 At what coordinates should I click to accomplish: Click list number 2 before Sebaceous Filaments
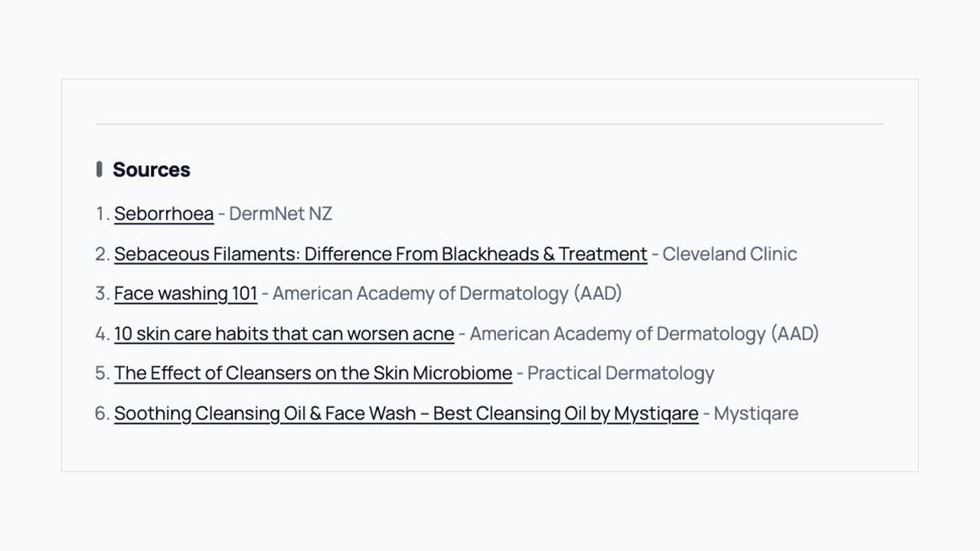point(103,253)
